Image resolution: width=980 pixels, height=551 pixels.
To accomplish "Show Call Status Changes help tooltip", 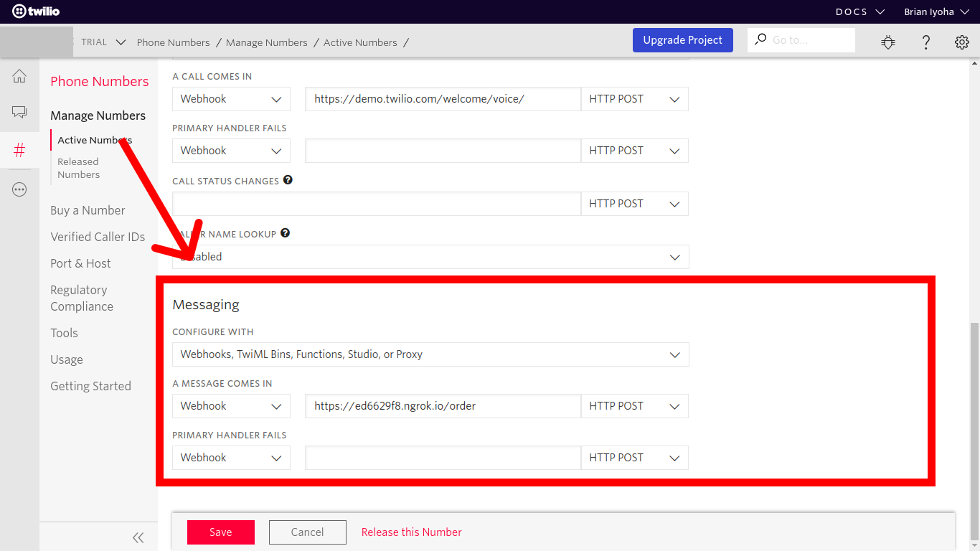I will pyautogui.click(x=288, y=180).
